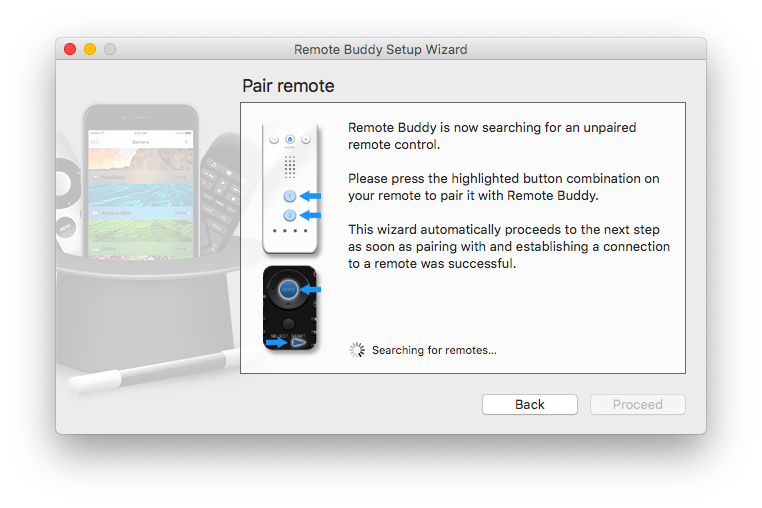762x508 pixels.
Task: Click the Archive Mini row on the phone image
Action: pyautogui.click(x=141, y=213)
